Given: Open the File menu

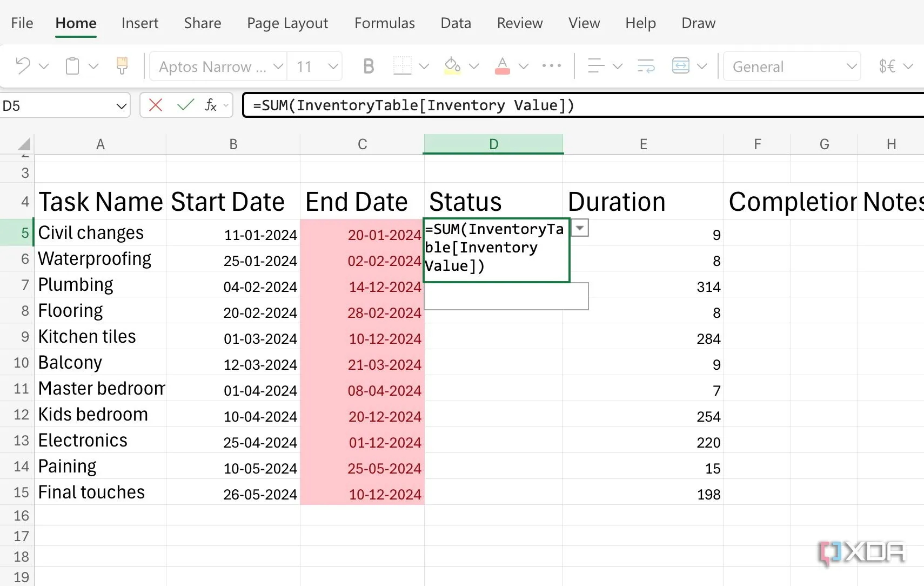Looking at the screenshot, I should [x=22, y=23].
